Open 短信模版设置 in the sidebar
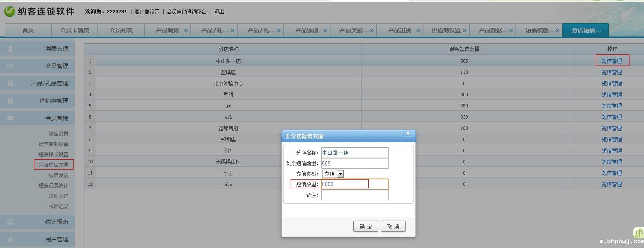Screen dimensions: 644x248 pyautogui.click(x=53, y=154)
